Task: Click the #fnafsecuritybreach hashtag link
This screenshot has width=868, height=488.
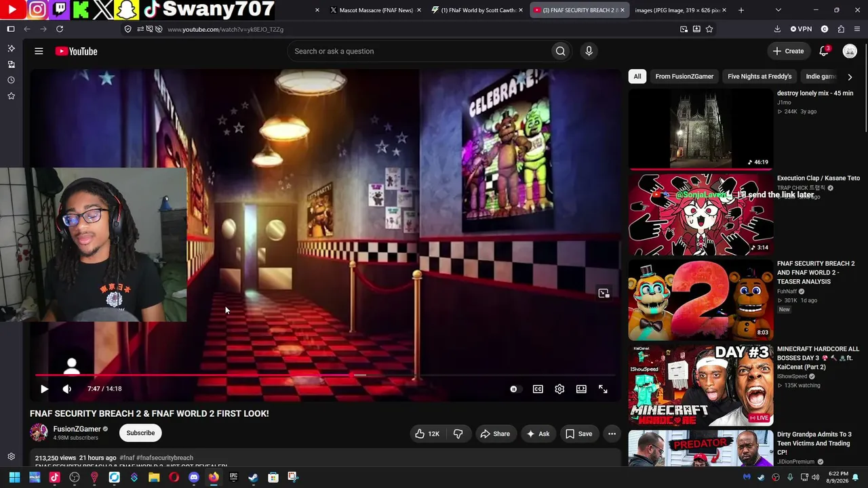Action: pos(165,458)
